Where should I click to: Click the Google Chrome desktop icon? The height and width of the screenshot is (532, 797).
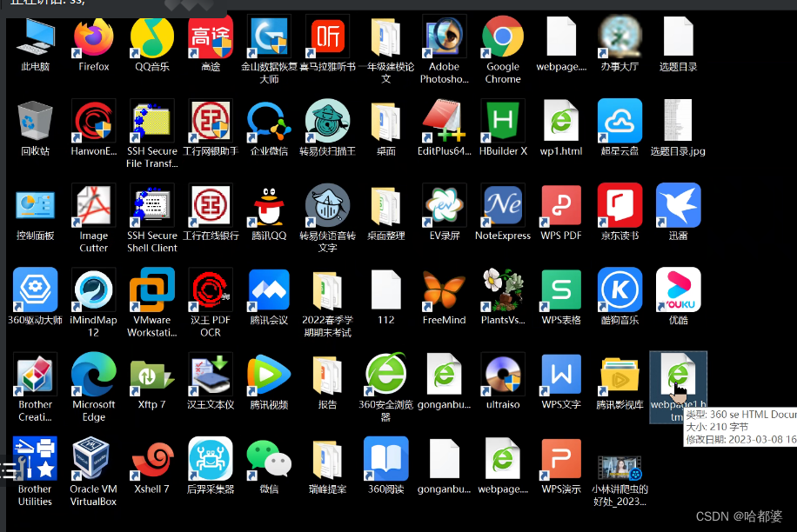point(503,37)
